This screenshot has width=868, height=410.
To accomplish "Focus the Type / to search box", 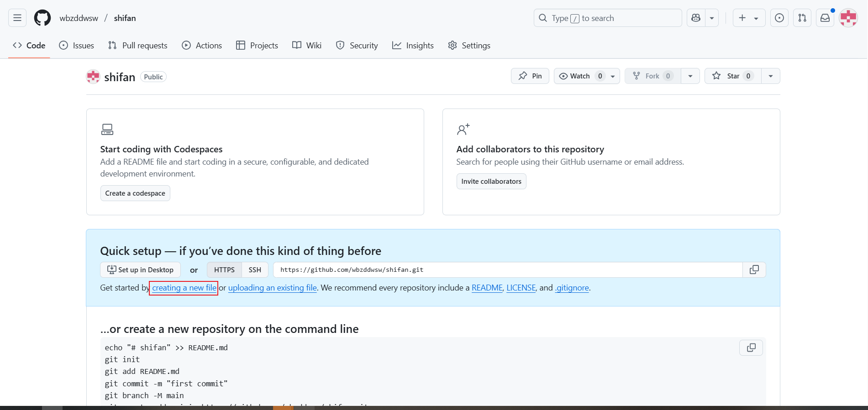I will tap(608, 18).
